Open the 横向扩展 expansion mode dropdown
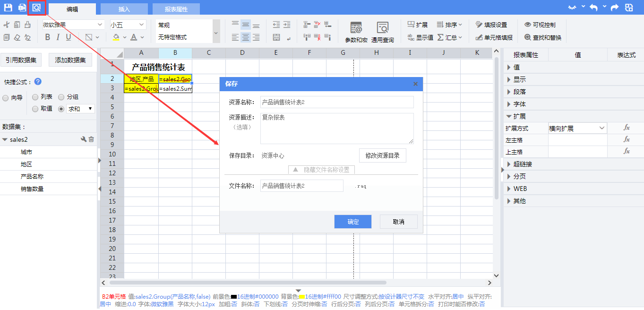This screenshot has width=644, height=310. click(577, 128)
